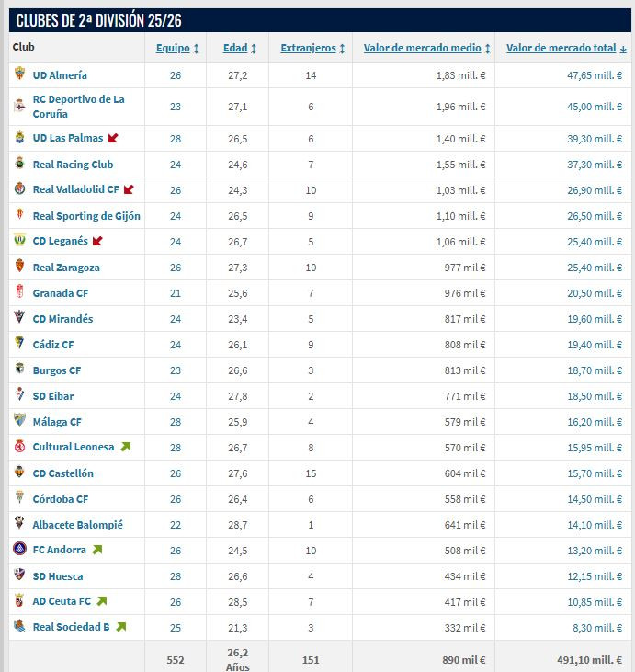Open the Albacete Balompié name link
Image resolution: width=635 pixels, height=672 pixels.
click(77, 525)
